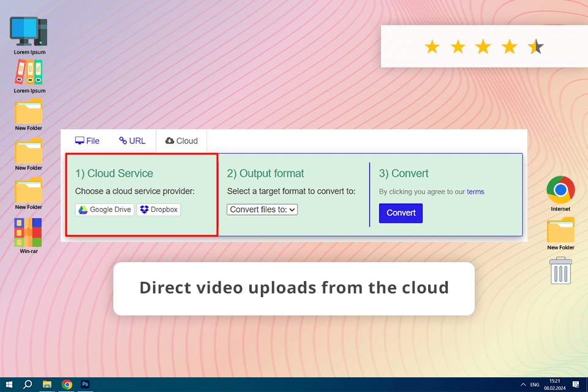Select the Cloud tab
Viewport: 588px width, 392px height.
(x=181, y=141)
